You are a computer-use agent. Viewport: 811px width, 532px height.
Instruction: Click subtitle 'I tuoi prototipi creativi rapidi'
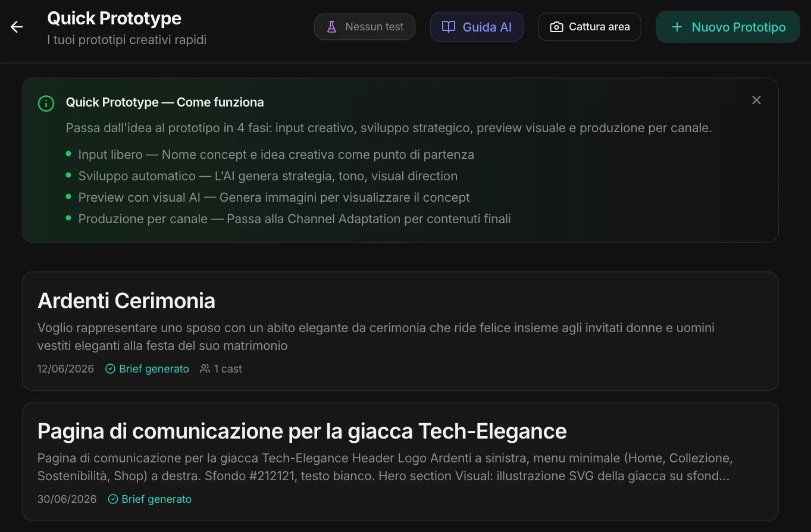click(127, 40)
